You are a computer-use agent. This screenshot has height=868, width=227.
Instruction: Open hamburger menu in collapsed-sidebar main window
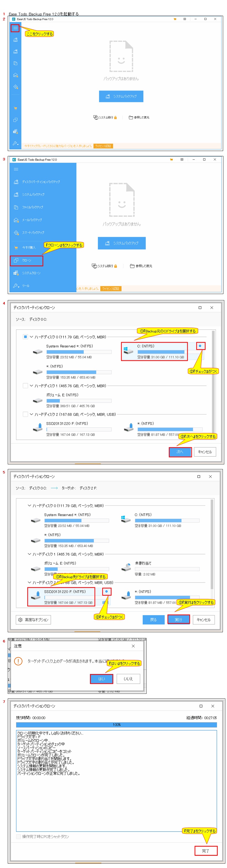[15, 28]
